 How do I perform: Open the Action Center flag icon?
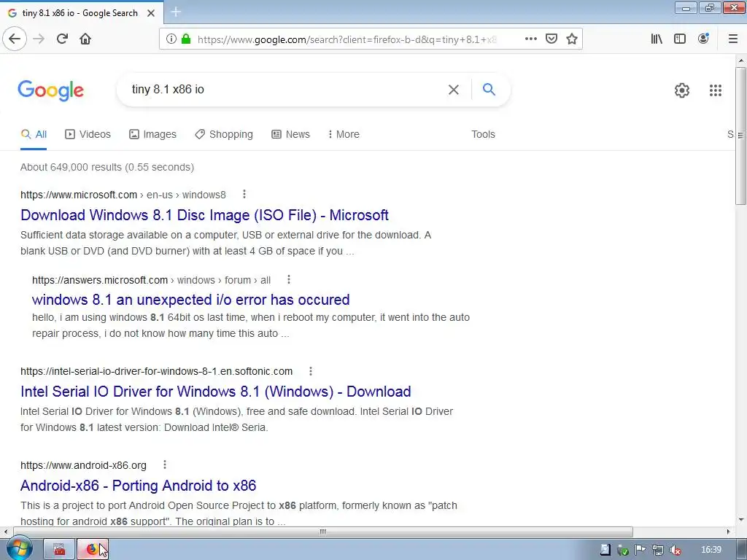coord(640,550)
